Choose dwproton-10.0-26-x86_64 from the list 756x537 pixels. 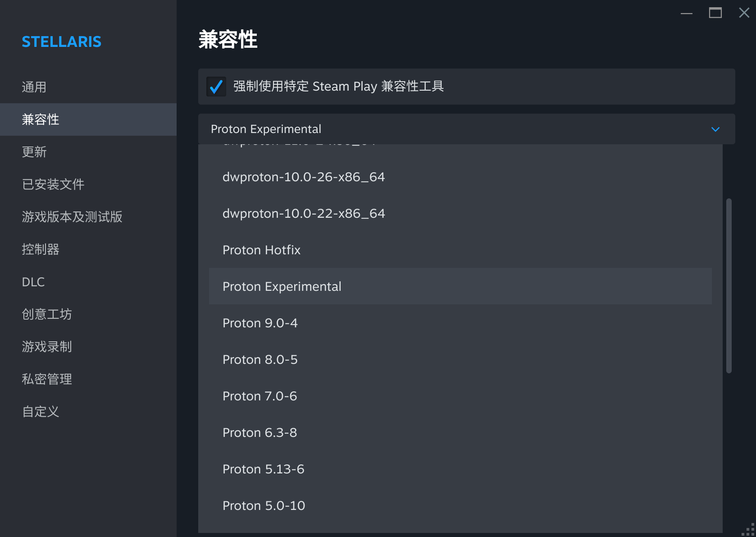tap(460, 177)
